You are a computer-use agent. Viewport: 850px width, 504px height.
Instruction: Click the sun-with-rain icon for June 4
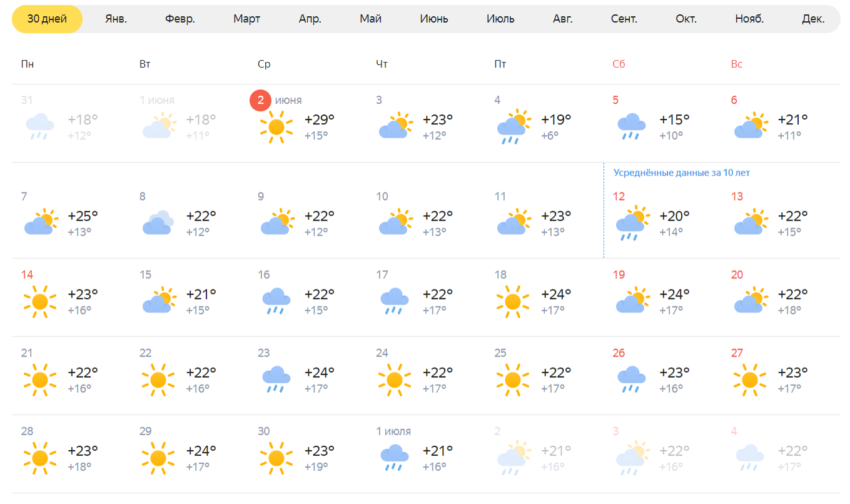pos(513,127)
